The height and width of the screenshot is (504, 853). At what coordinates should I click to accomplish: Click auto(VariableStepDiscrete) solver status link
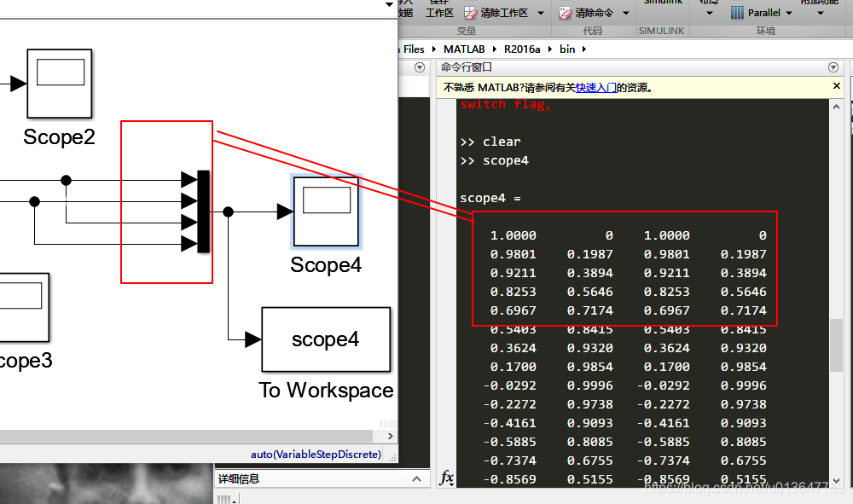[316, 454]
